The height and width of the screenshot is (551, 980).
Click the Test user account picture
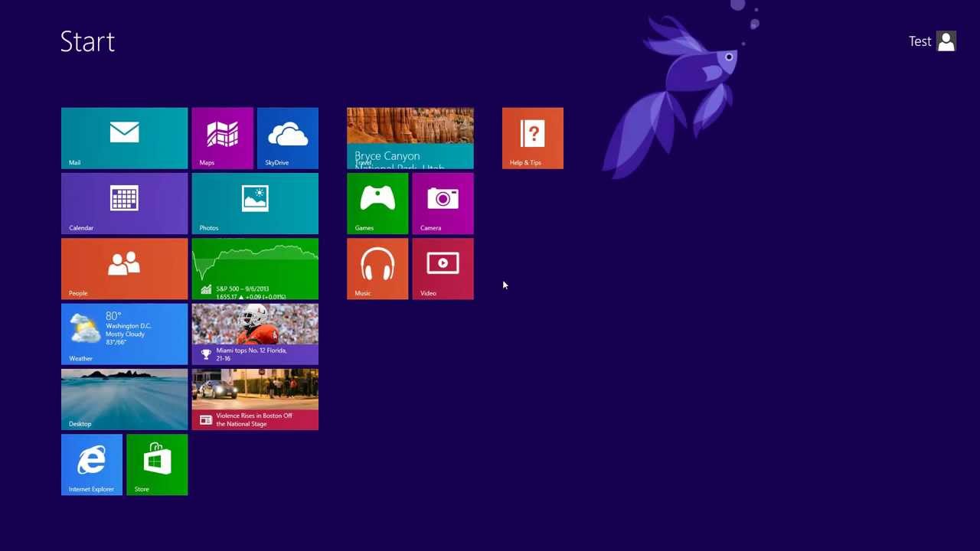(946, 41)
